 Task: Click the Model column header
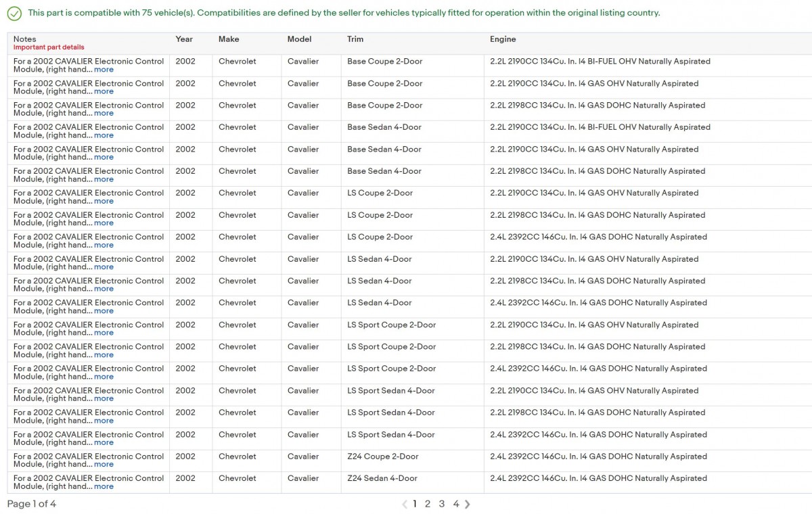[x=299, y=39]
